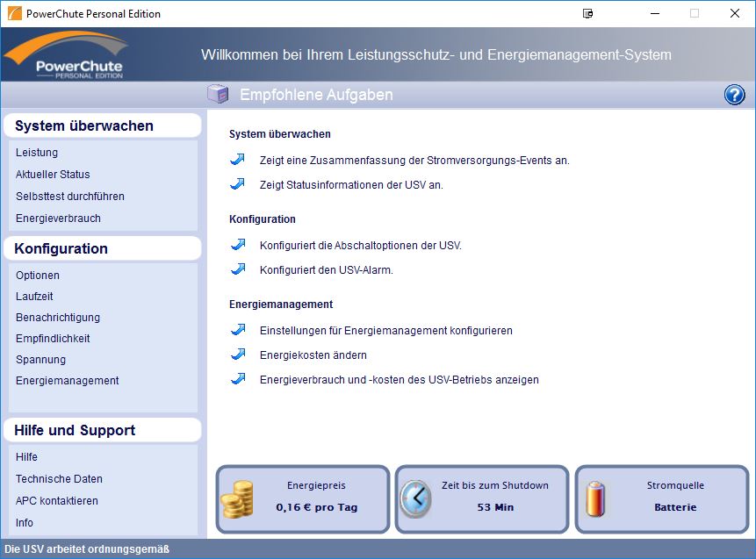Click the arrow icon beside Energiekosten ändern
This screenshot has height=559, width=756.
click(x=238, y=355)
